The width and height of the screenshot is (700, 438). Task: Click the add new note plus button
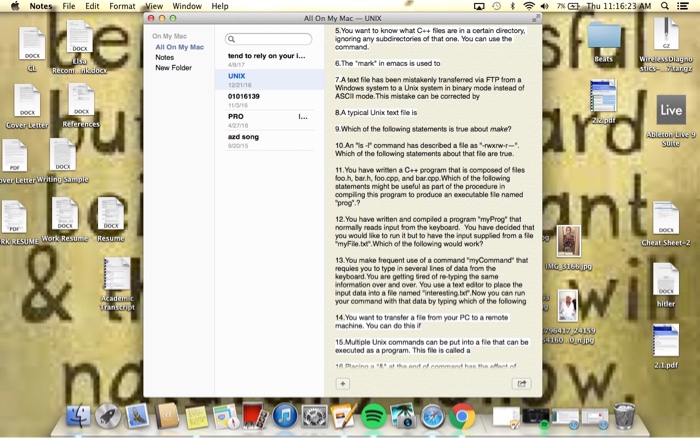click(343, 384)
